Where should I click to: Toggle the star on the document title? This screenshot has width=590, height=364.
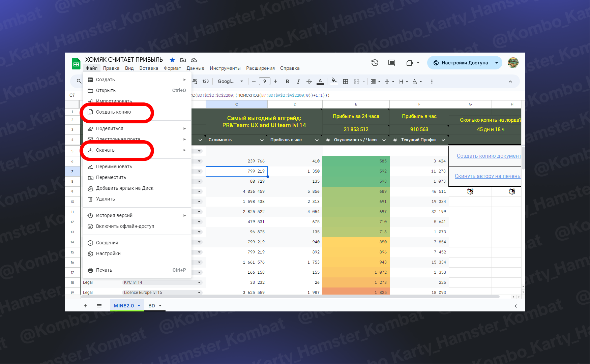coord(172,60)
